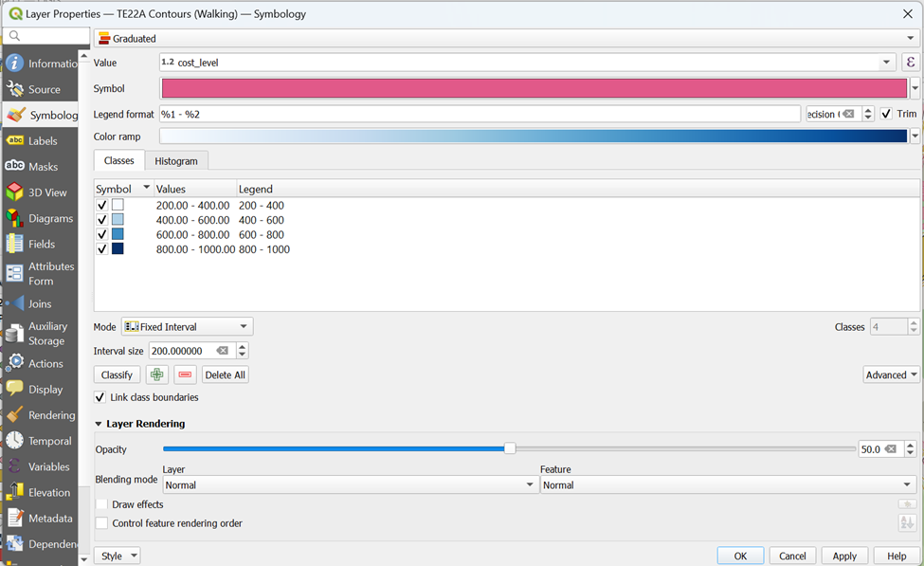Image resolution: width=924 pixels, height=566 pixels.
Task: Disable Link class boundaries
Action: 100,397
